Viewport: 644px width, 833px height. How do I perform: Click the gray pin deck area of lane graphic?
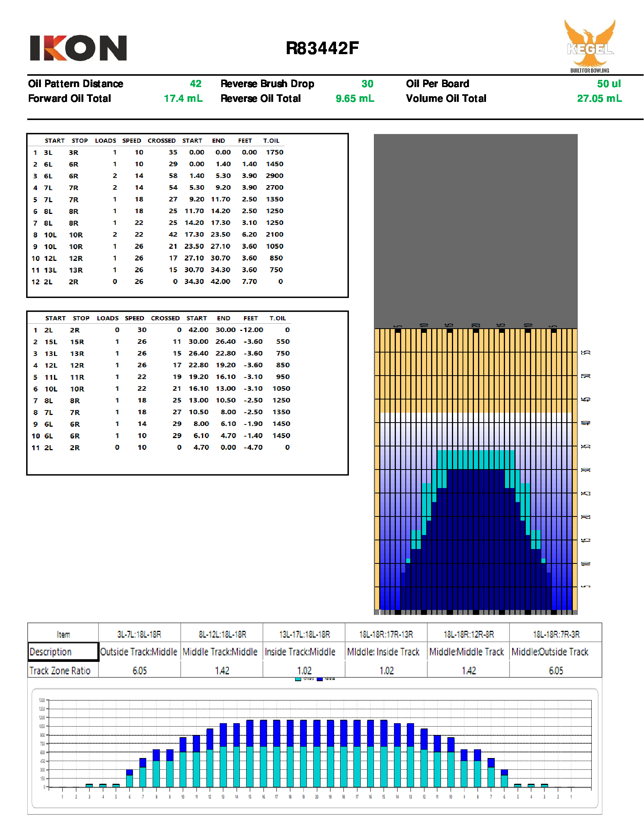tap(475, 229)
